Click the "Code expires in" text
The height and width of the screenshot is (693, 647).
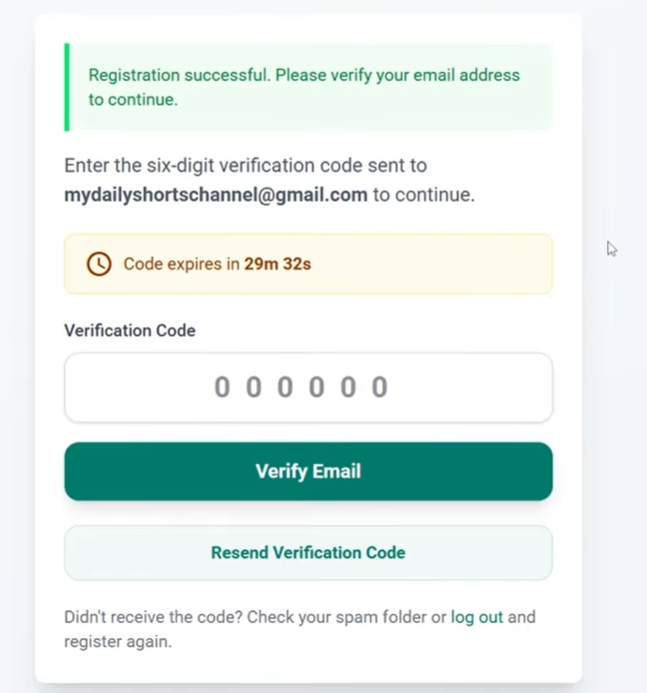pyautogui.click(x=181, y=264)
